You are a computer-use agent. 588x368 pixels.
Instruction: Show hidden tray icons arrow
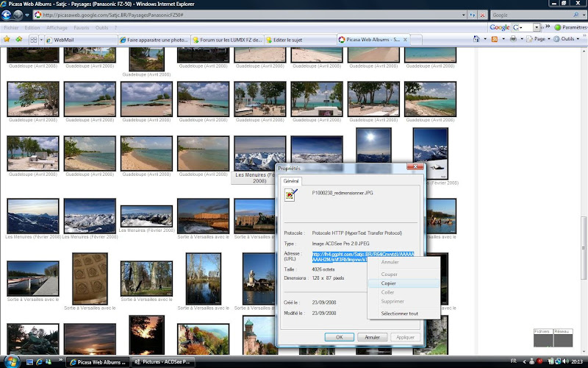pos(524,361)
